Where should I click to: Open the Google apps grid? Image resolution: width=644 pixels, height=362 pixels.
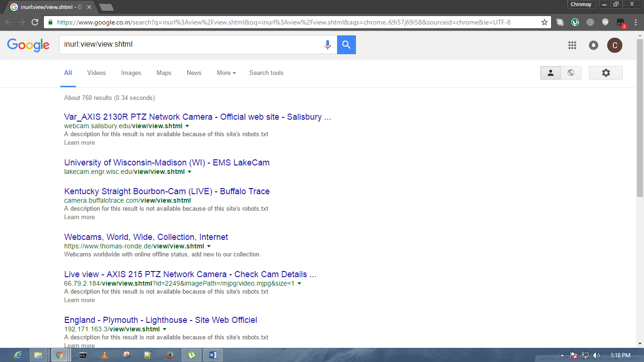572,45
